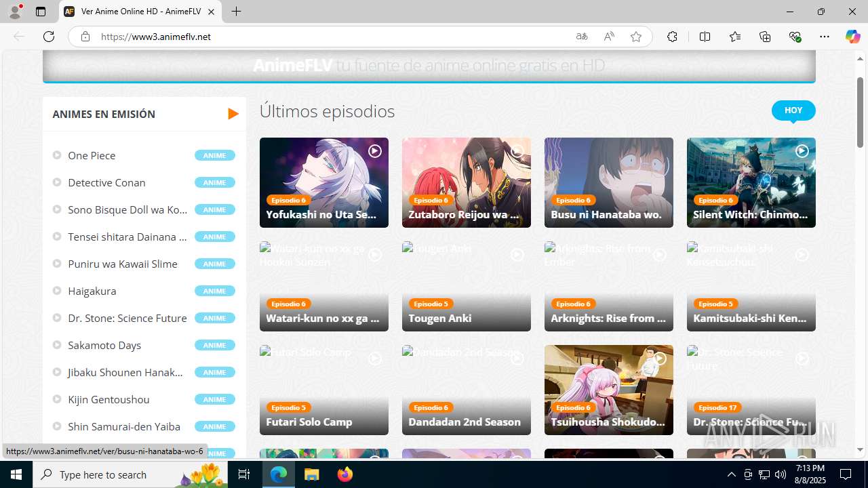Open Browser essentials icon
Screen dimensions: 868x488
[795, 37]
